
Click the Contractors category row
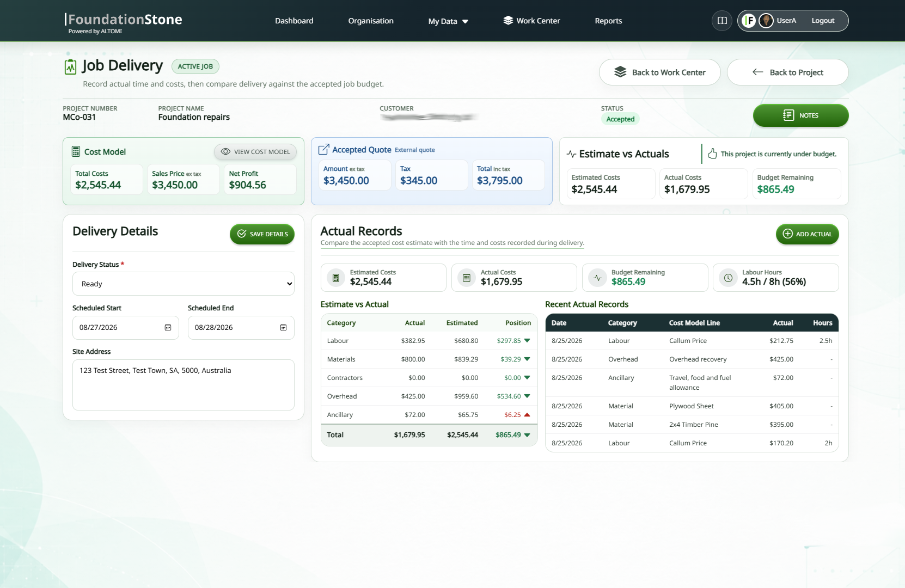(x=429, y=378)
